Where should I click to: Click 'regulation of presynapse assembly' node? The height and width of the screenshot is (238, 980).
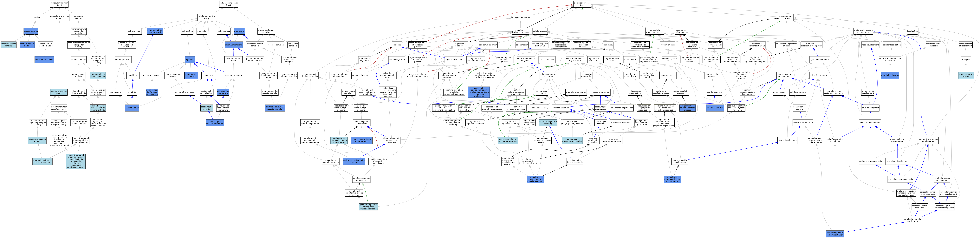572,140
